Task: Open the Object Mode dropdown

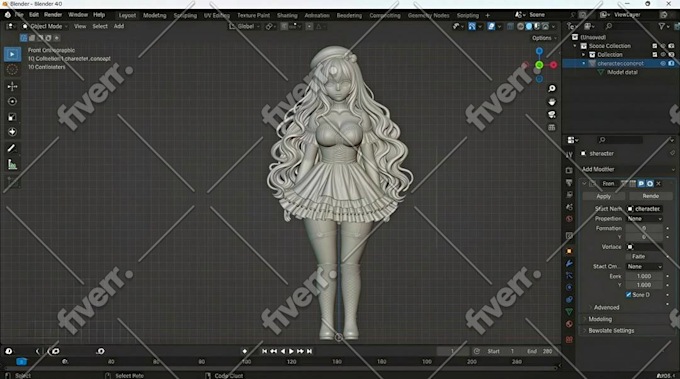Action: pos(45,26)
